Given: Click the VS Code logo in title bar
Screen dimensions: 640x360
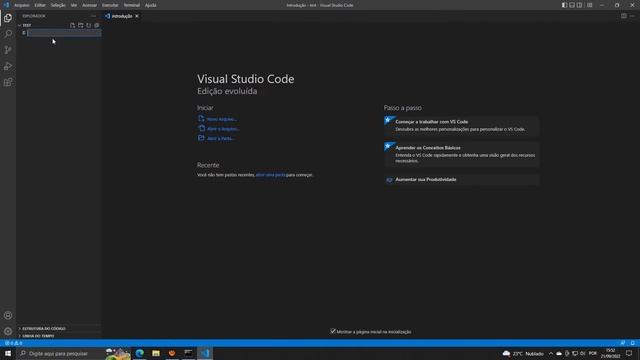Looking at the screenshot, I should pyautogui.click(x=6, y=5).
